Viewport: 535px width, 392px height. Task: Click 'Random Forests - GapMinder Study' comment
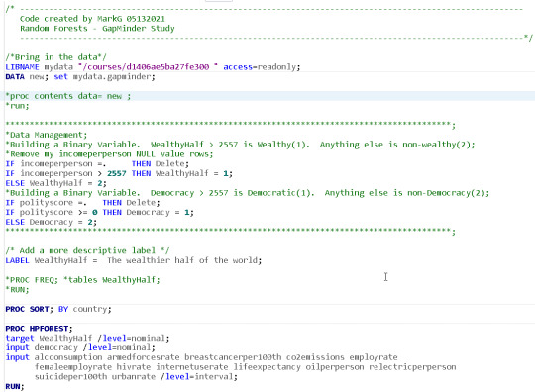[97, 29]
